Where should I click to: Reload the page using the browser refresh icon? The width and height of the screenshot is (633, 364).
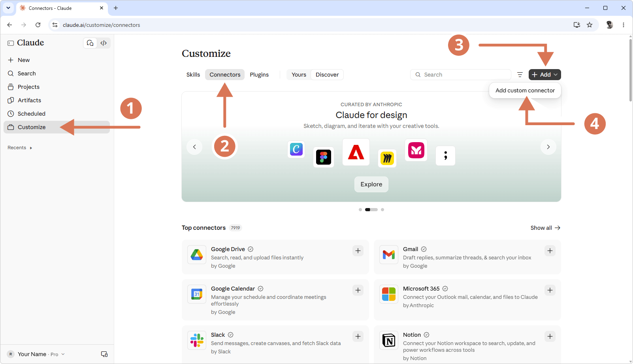[38, 25]
